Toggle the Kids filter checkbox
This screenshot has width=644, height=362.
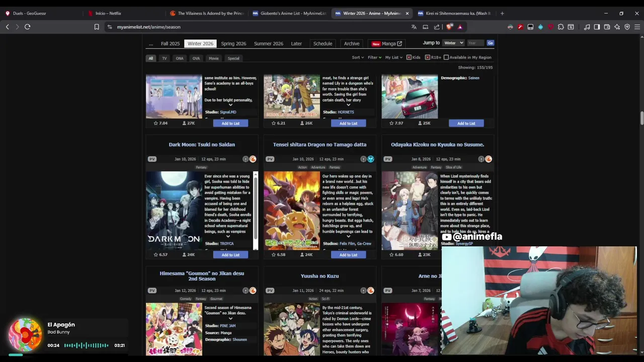409,57
